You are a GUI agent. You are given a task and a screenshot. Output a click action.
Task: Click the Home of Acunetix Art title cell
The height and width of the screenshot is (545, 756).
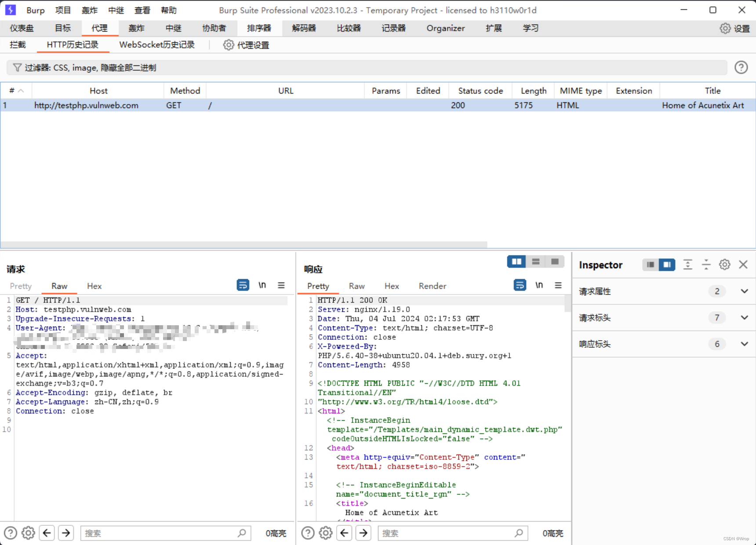coord(703,105)
